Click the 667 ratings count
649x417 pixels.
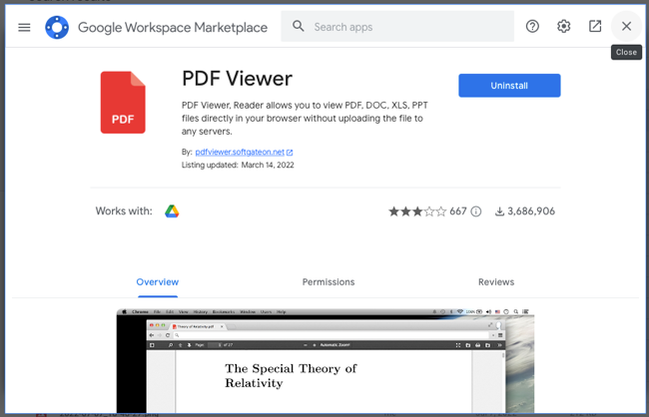[x=458, y=211]
